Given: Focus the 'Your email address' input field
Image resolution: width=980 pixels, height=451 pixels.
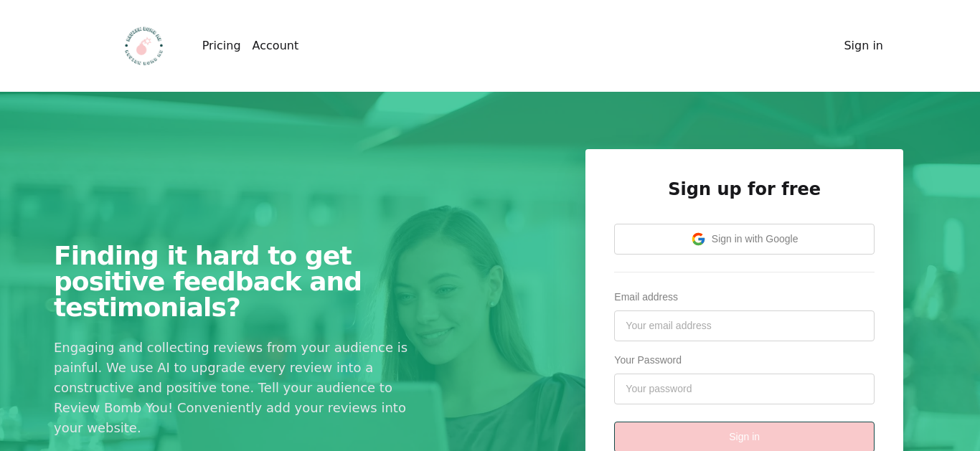Looking at the screenshot, I should click(744, 326).
